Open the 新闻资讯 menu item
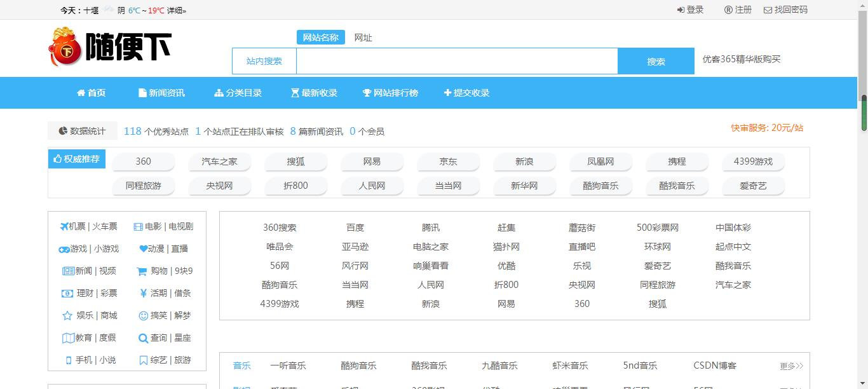This screenshot has height=389, width=868. [x=161, y=93]
